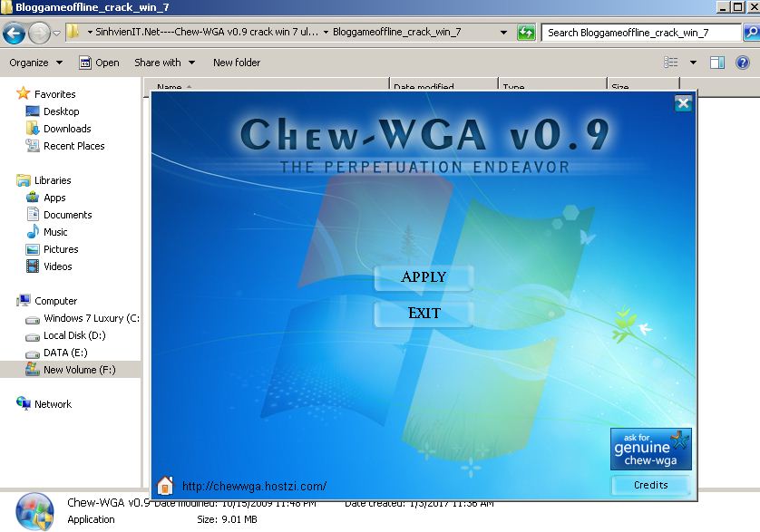The height and width of the screenshot is (532, 760).
Task: Click the refresh icon beside the address bar
Action: (526, 31)
